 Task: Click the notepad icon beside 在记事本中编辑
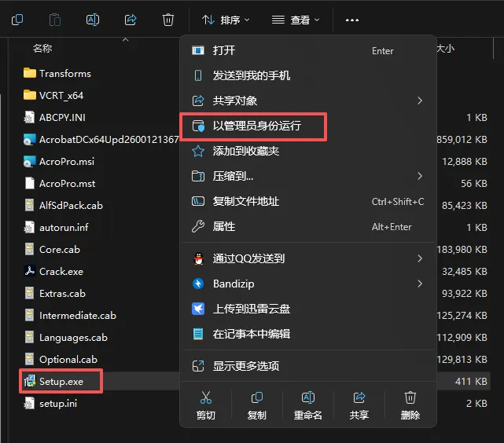coord(198,334)
